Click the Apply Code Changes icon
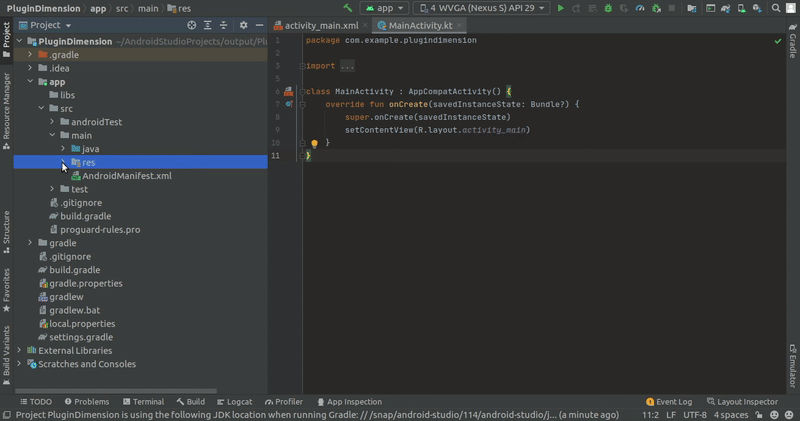The width and height of the screenshot is (800, 421). (x=592, y=8)
